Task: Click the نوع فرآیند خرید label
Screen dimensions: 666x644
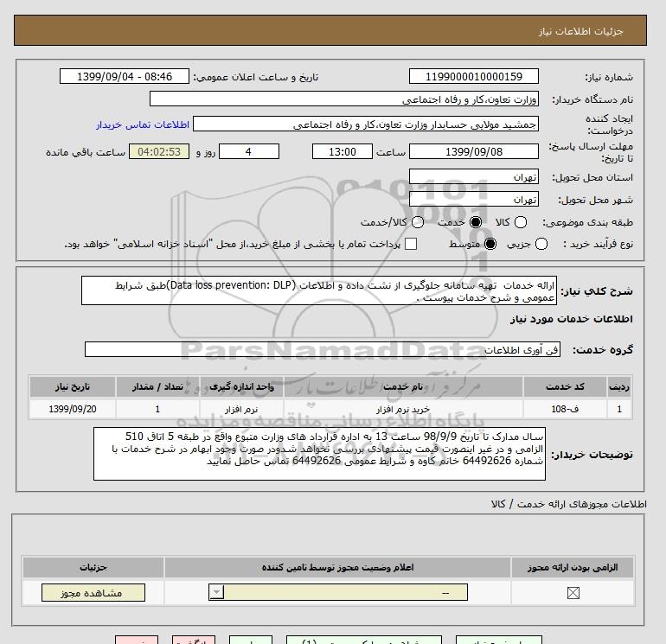Action: pyautogui.click(x=598, y=244)
